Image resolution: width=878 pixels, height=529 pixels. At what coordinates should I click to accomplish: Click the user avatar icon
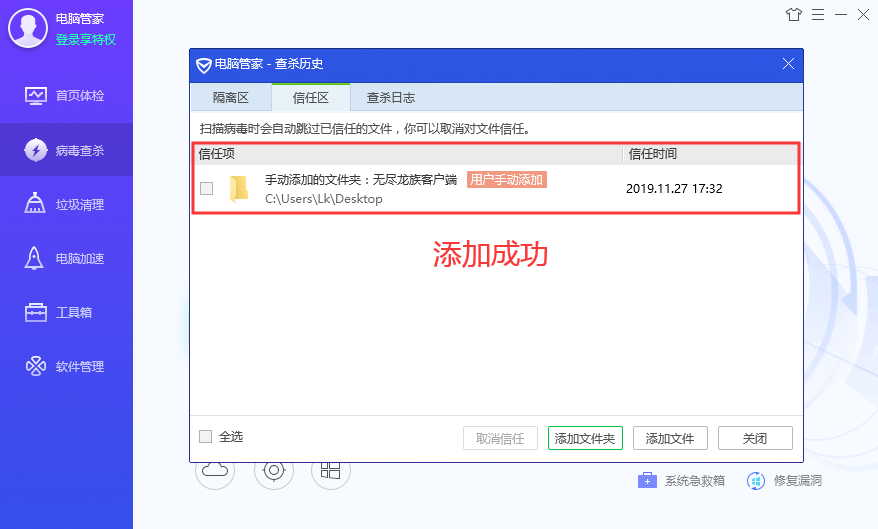point(27,28)
